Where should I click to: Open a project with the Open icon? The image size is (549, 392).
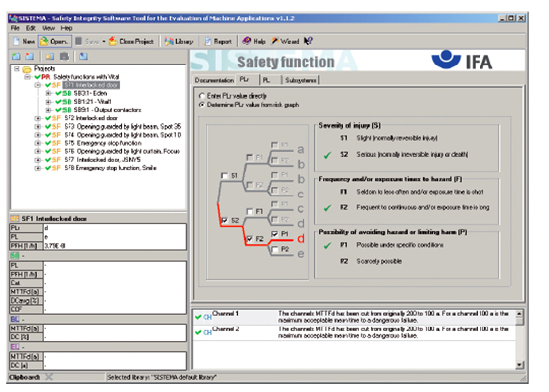point(44,42)
